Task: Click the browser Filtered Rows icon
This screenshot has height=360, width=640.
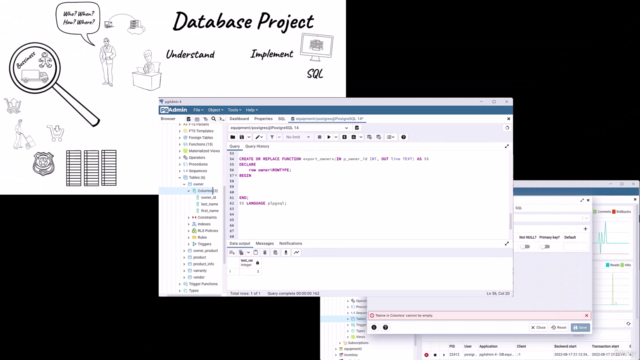Action: pyautogui.click(x=205, y=119)
